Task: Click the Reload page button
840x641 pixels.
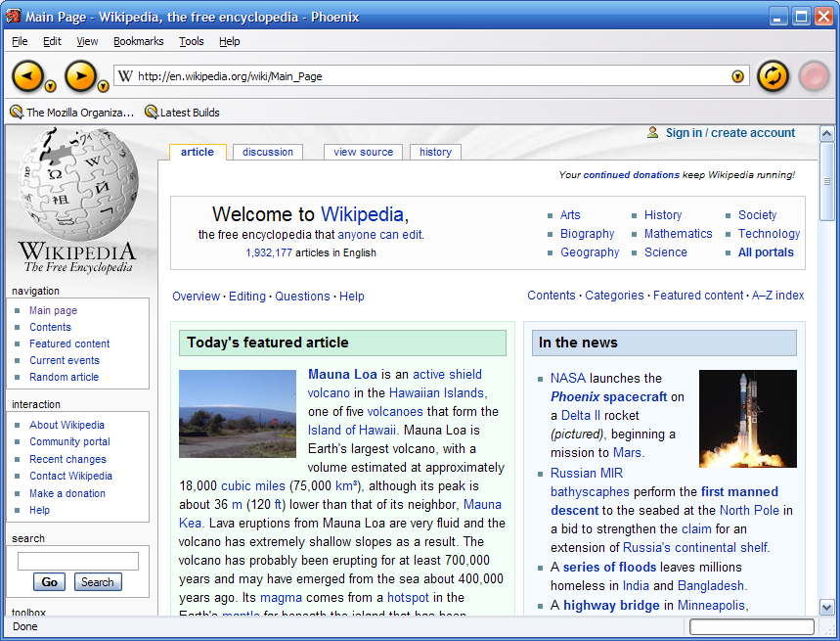Action: point(773,76)
